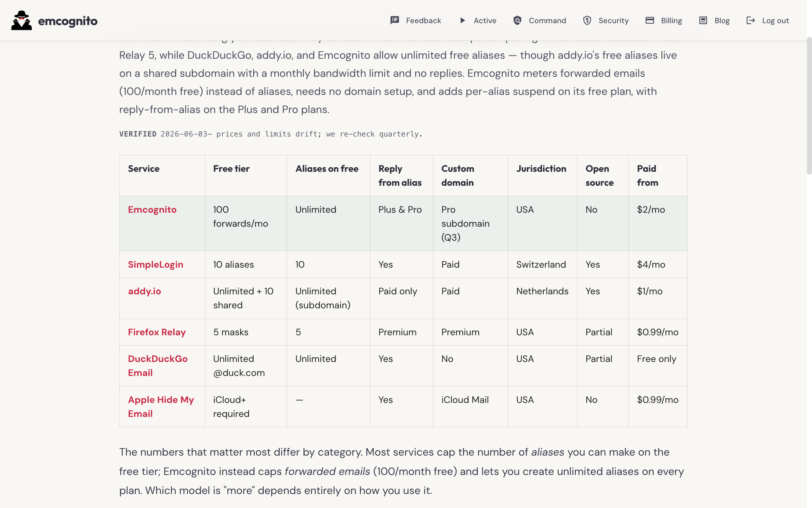Click the Aliases on free header
812x508 pixels.
pyautogui.click(x=328, y=176)
